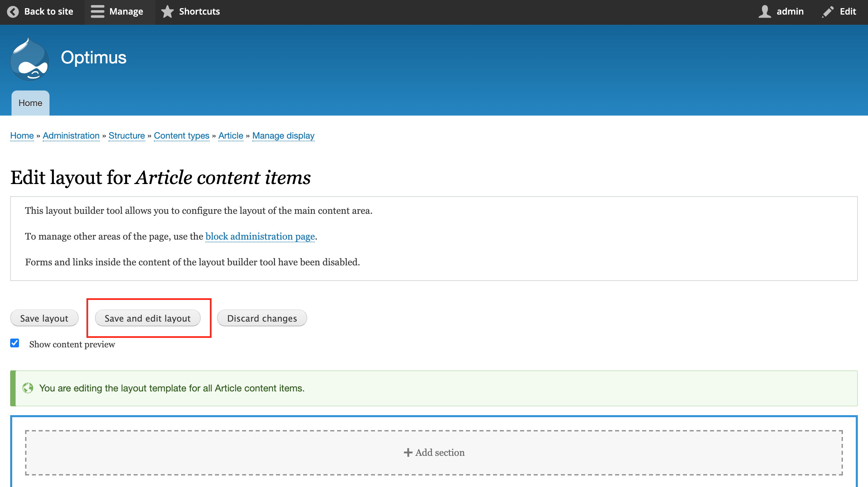Screen dimensions: 868x487
Task: Click the Save and edit layout button
Action: [x=148, y=318]
